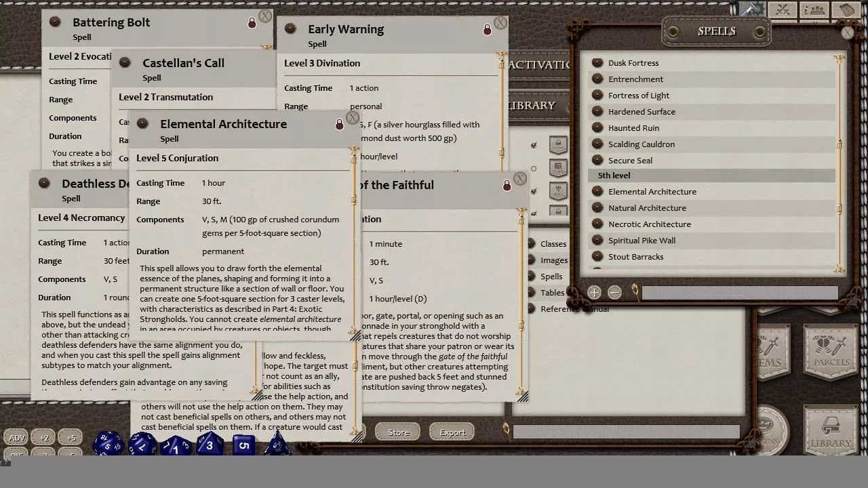The image size is (868, 488).
Task: Click the Elemental Architecture '1 hour' casting time value
Action: click(214, 183)
